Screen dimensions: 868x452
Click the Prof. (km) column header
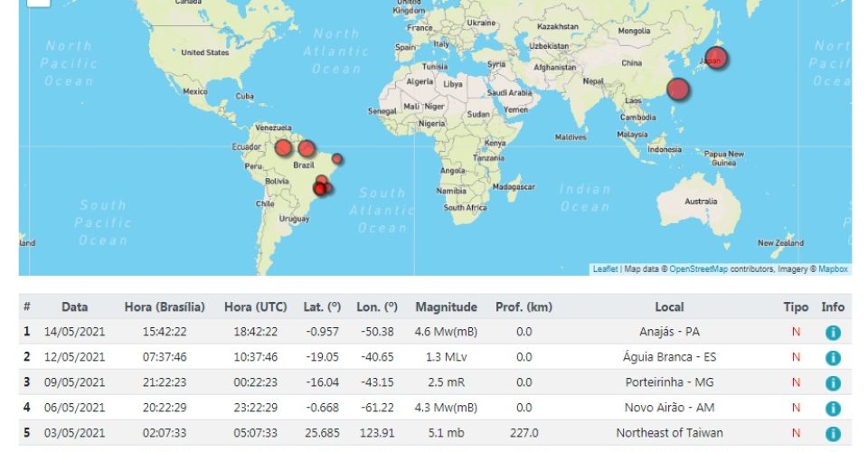[x=524, y=307]
